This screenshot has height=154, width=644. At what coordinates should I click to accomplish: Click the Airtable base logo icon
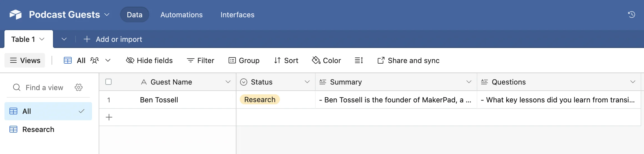[x=16, y=15]
